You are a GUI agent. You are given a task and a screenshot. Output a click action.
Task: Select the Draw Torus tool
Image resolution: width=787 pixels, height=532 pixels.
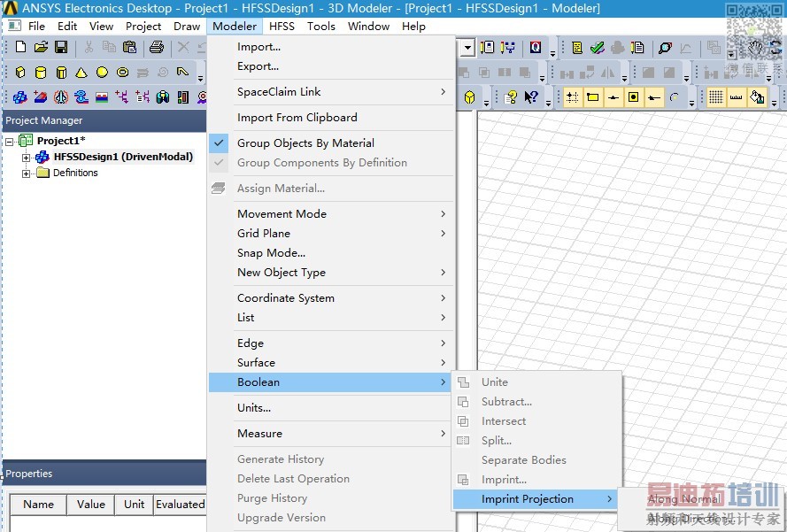tap(122, 73)
